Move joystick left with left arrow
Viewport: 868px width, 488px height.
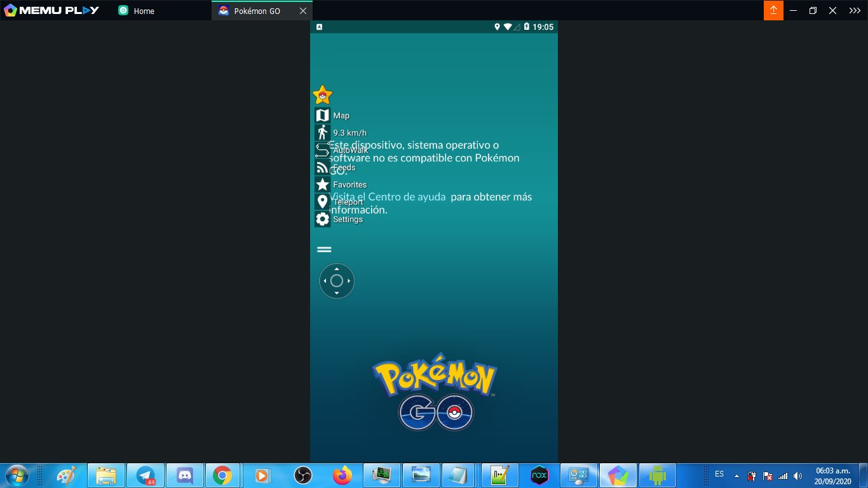(325, 281)
